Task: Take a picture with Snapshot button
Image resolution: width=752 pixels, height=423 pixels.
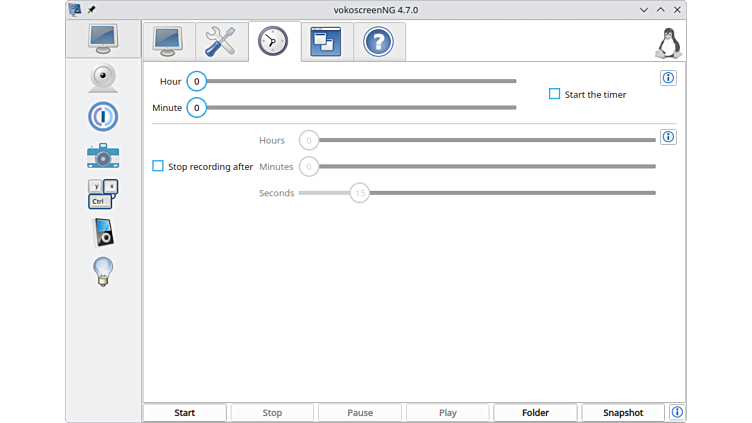Action: [x=622, y=412]
